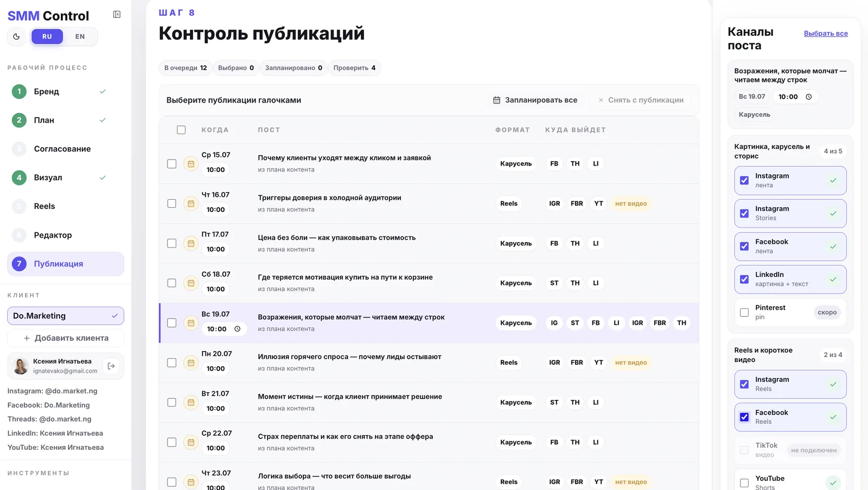Screen dimensions: 868x490
Task: Select the RU language button
Action: tap(47, 36)
